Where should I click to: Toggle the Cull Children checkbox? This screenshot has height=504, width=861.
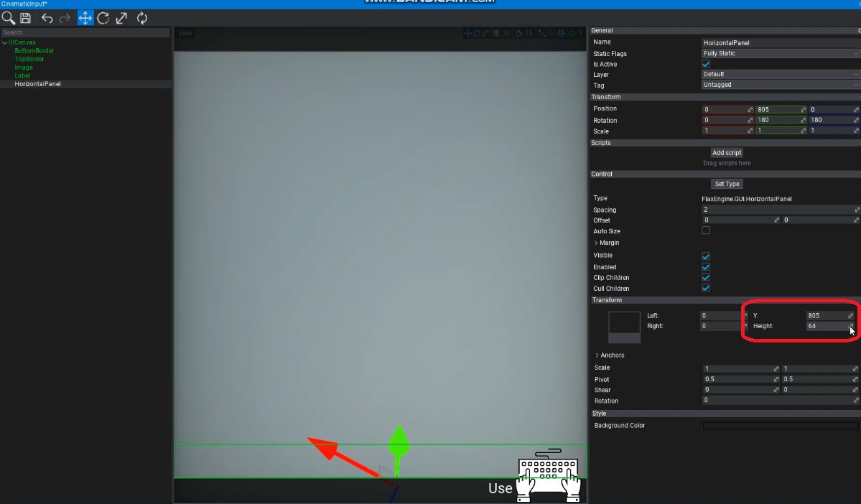point(706,288)
